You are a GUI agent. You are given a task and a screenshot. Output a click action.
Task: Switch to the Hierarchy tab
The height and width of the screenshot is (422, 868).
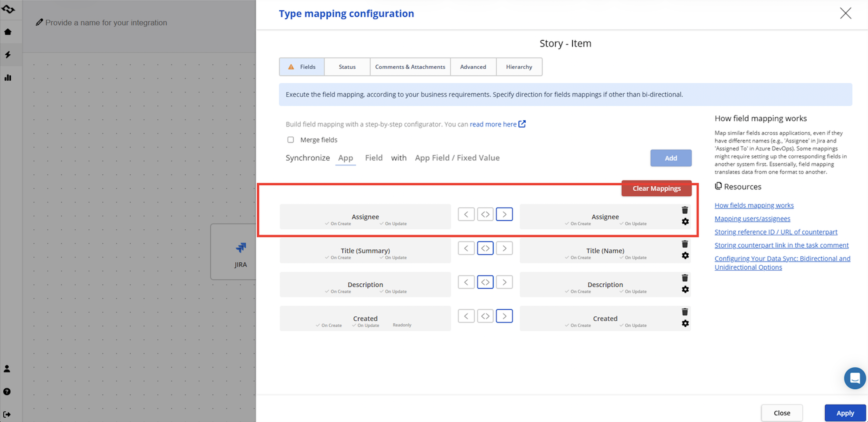(519, 67)
